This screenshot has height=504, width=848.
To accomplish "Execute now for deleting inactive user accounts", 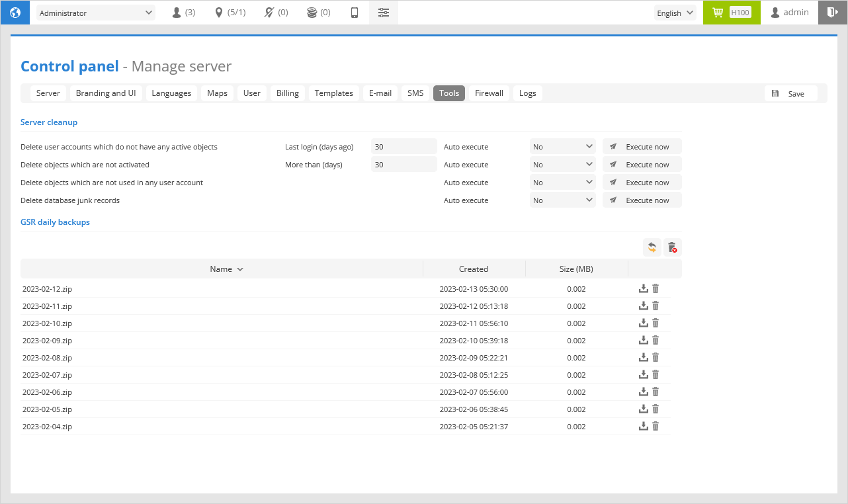I will click(x=642, y=147).
